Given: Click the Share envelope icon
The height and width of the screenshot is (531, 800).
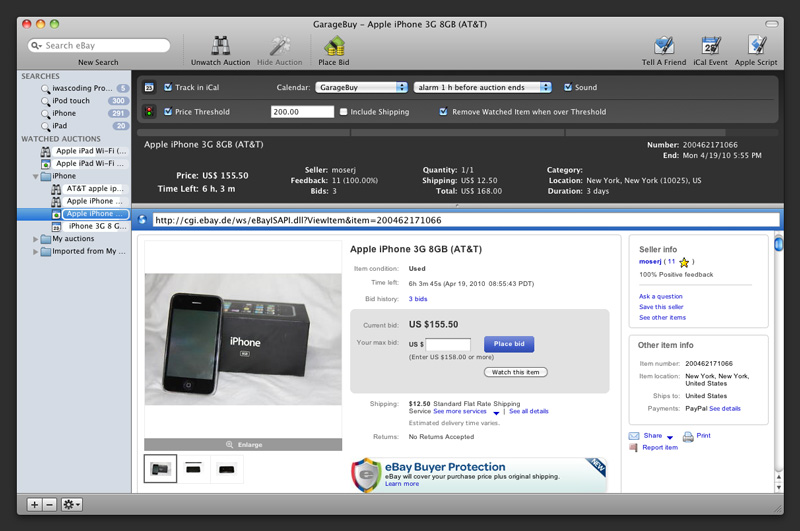Looking at the screenshot, I should [x=634, y=436].
